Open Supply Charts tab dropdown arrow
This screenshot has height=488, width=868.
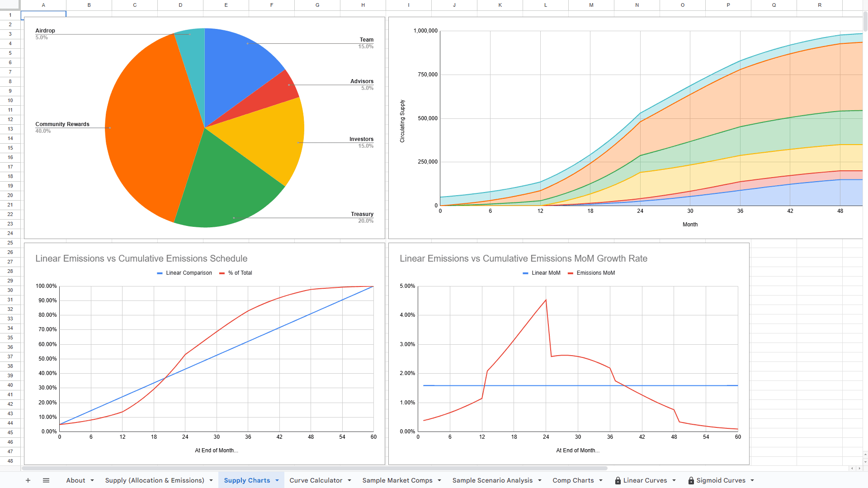(277, 480)
